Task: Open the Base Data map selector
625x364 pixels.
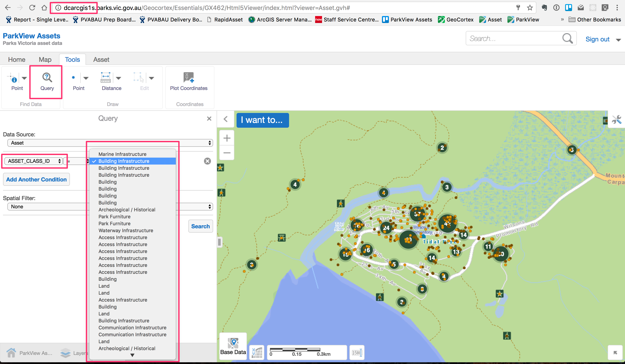Action: tap(233, 346)
